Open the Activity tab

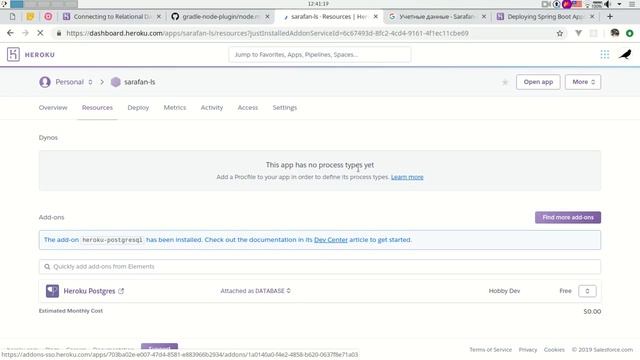[212, 108]
